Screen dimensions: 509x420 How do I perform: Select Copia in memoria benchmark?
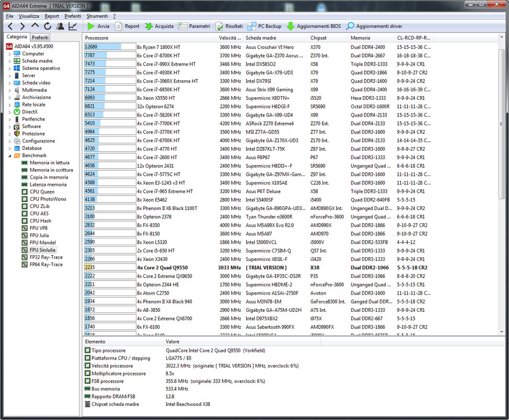(49, 177)
